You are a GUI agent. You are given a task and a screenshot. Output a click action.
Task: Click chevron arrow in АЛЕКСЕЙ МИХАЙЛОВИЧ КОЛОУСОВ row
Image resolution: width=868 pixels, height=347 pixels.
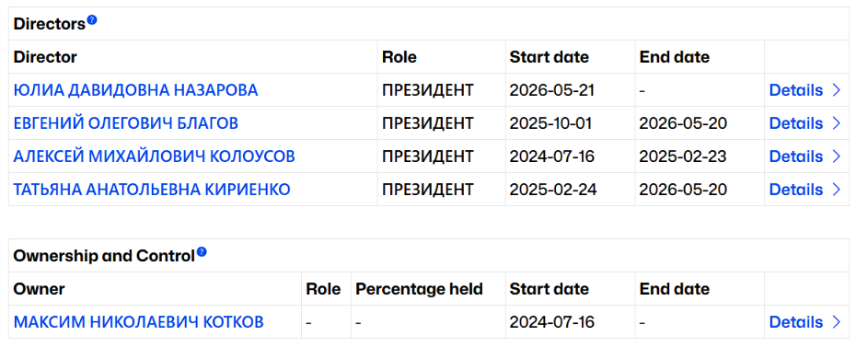[837, 156]
